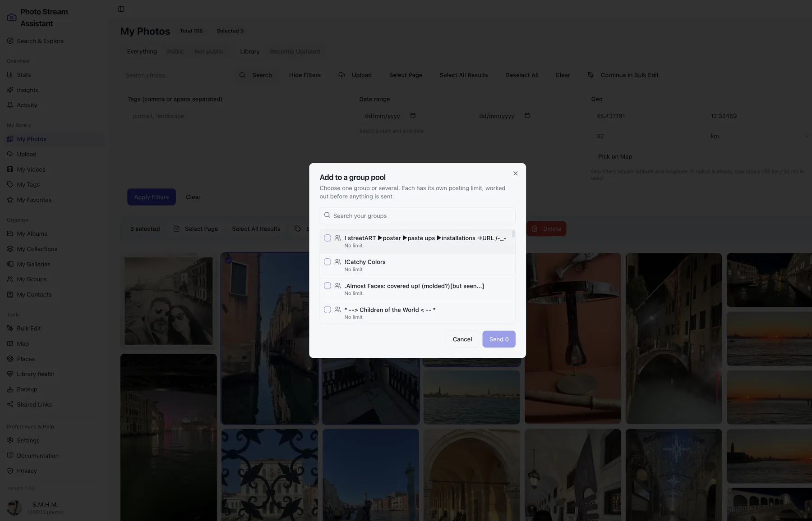812x521 pixels.
Task: Click the group list scrollbar in the dialog
Action: 513,234
